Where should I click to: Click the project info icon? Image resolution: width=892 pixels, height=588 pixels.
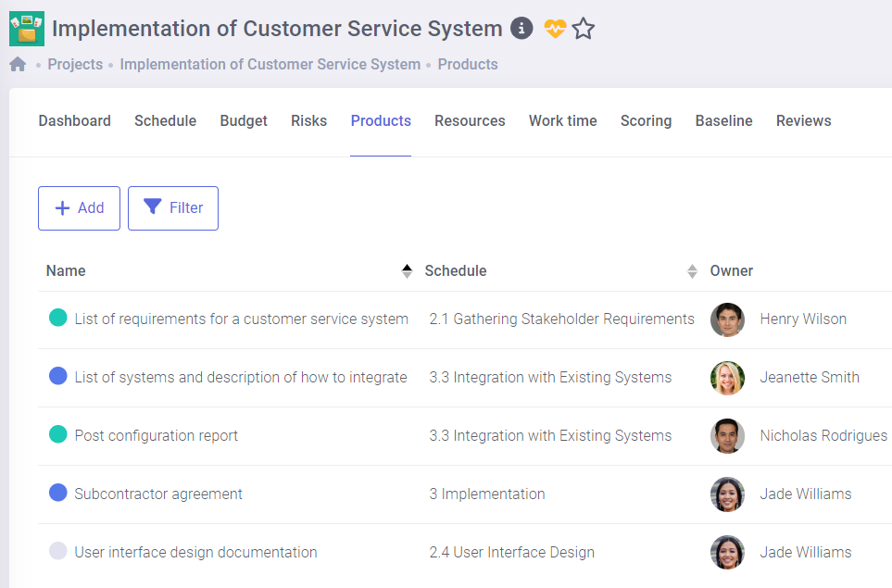coord(521,29)
